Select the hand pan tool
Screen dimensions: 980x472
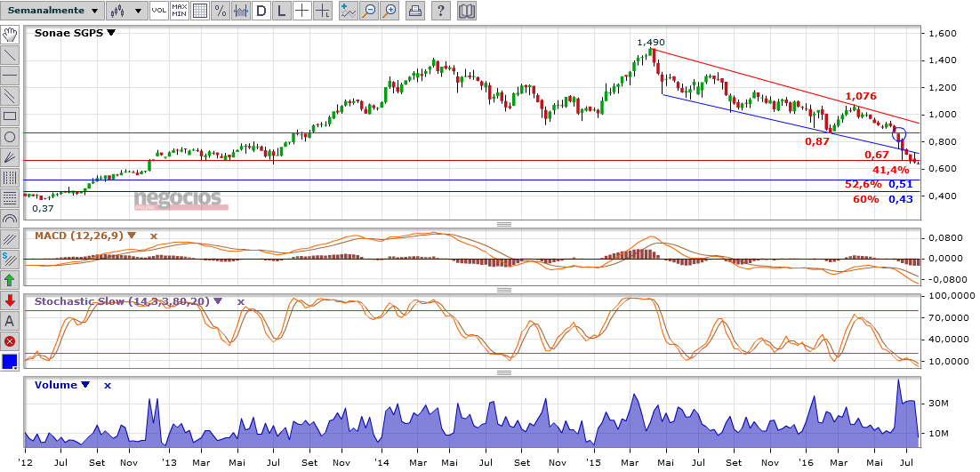pos(11,35)
